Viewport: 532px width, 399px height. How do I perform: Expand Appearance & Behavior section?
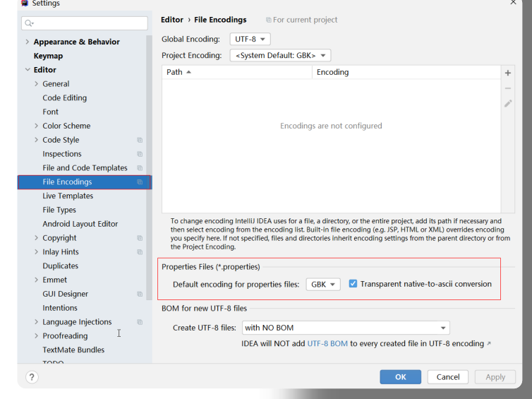click(27, 42)
